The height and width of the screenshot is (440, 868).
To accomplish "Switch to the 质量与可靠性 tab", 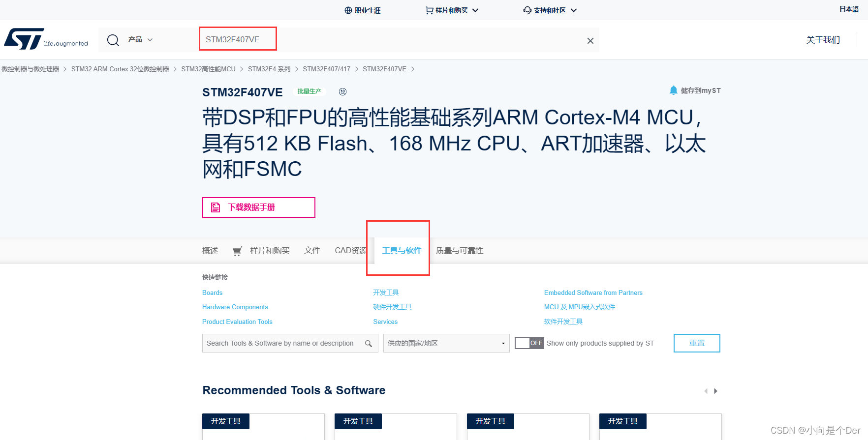I will [460, 251].
